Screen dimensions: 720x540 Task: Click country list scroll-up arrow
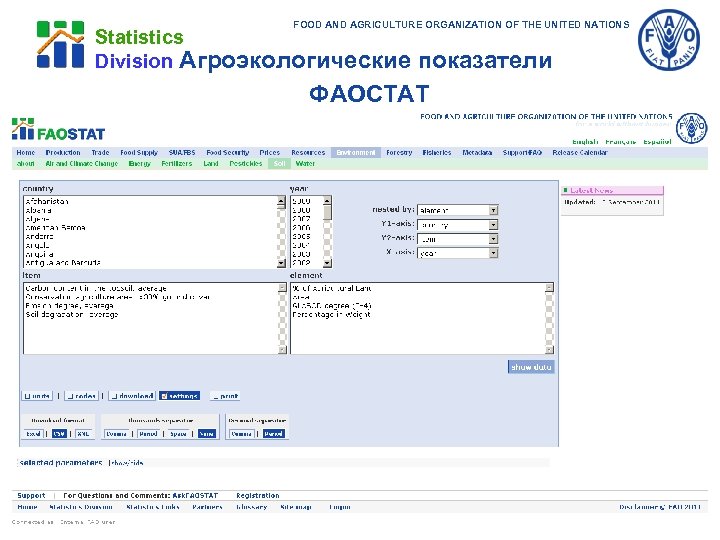(281, 201)
